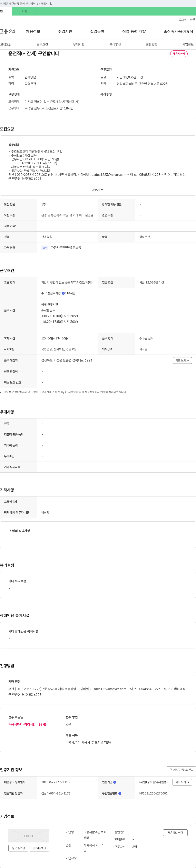This screenshot has height=868, width=196.
Task: Select agency name (새일)경북광역새일센터
Action: 154,782
